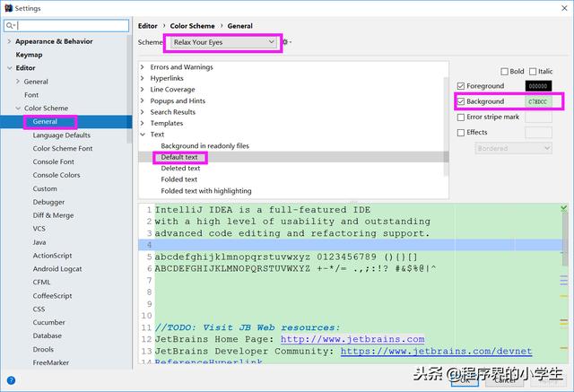Select Android Logcat color page

57,269
